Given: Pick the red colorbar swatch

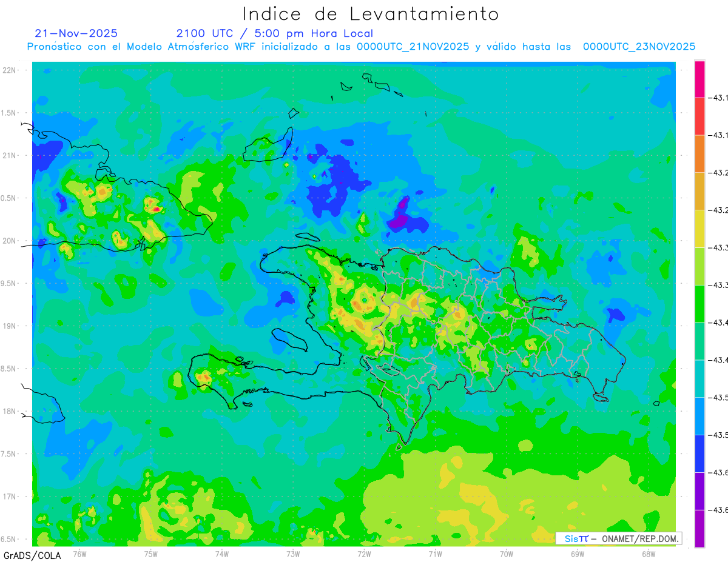Looking at the screenshot, I should coord(699,116).
